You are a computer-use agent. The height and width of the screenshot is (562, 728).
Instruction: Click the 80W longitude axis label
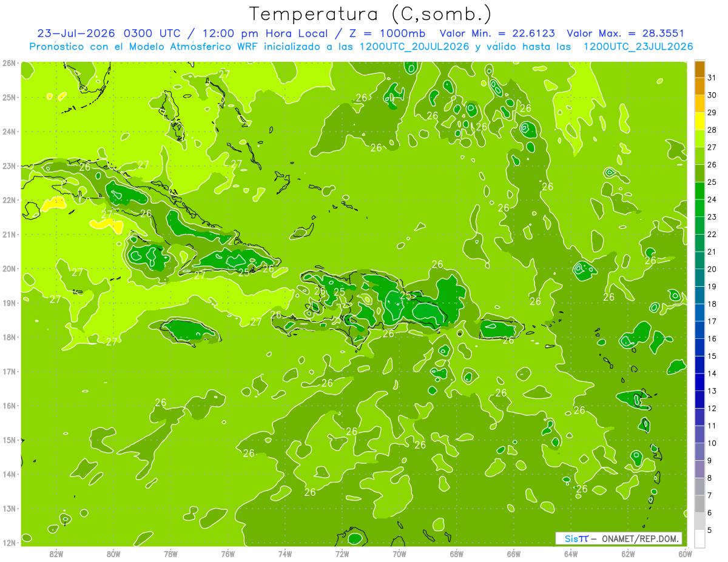click(x=113, y=554)
